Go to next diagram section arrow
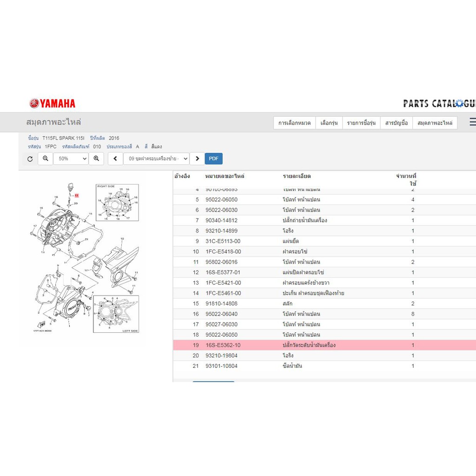Screen dimensions: 476x476 (197, 159)
